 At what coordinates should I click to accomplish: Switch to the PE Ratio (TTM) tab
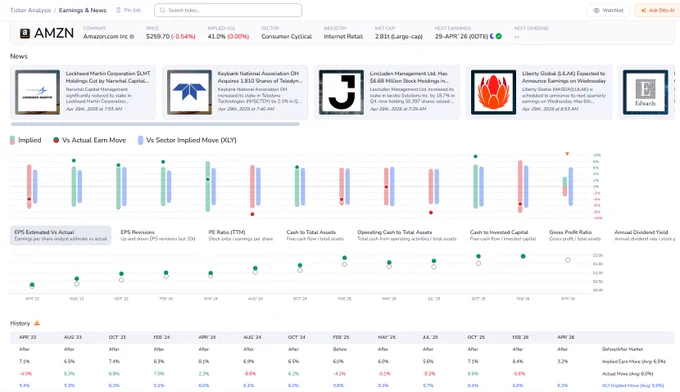(241, 235)
